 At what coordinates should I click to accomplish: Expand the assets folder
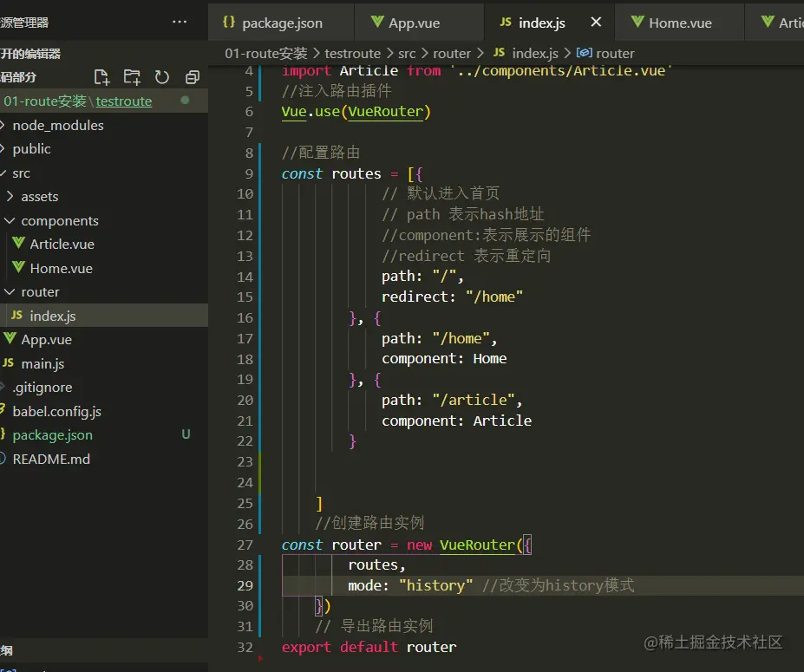tap(40, 197)
